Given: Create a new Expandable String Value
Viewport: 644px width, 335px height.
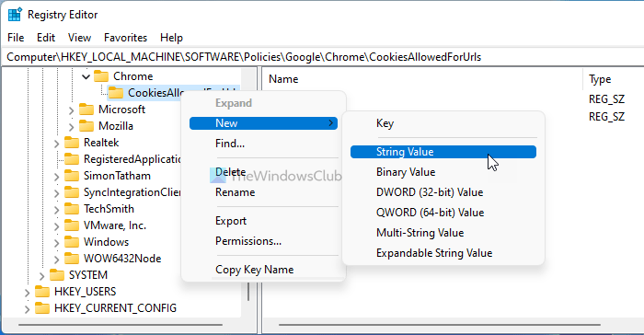Looking at the screenshot, I should pyautogui.click(x=443, y=253).
